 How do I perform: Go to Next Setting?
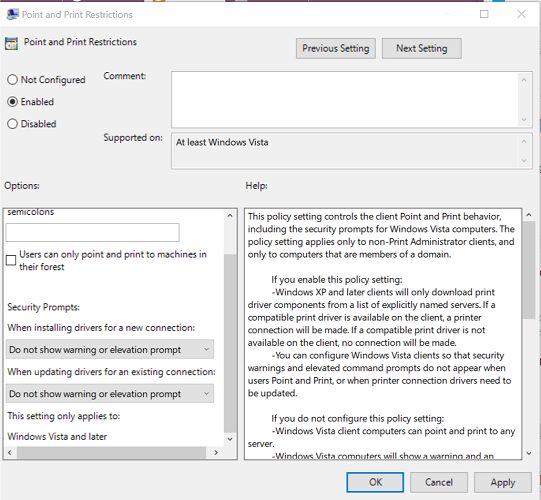coord(422,48)
